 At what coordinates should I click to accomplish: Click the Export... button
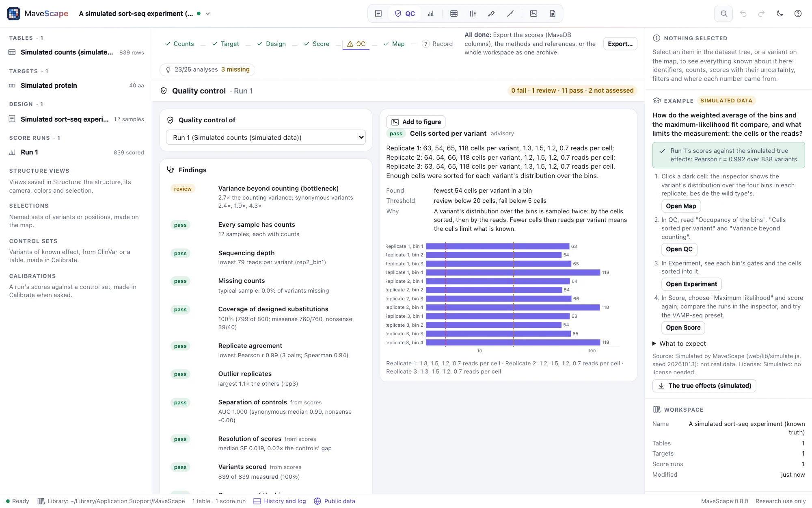620,44
